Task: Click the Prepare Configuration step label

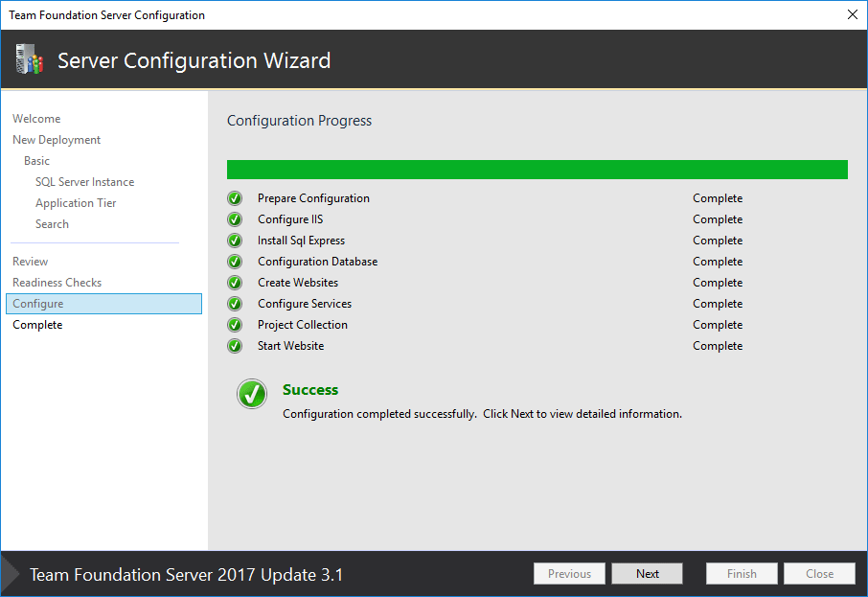Action: coord(313,198)
